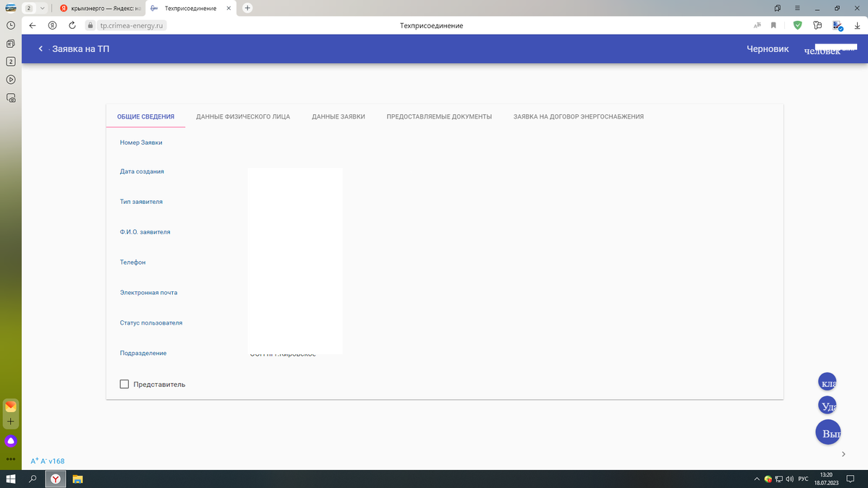This screenshot has height=488, width=868.
Task: Click the Вы floating round button
Action: (828, 432)
